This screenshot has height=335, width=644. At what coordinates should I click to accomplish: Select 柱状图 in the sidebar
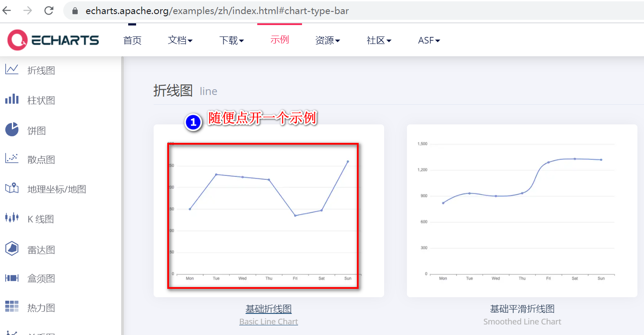click(41, 100)
